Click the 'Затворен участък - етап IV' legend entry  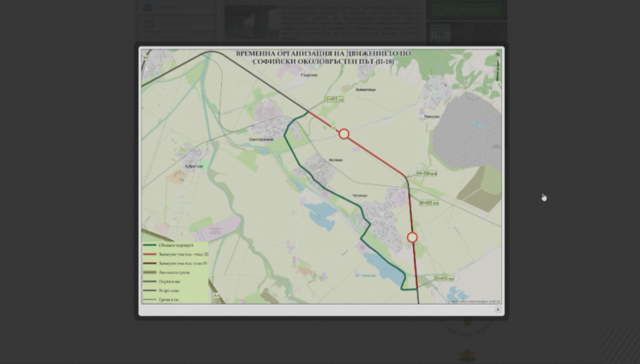click(183, 263)
